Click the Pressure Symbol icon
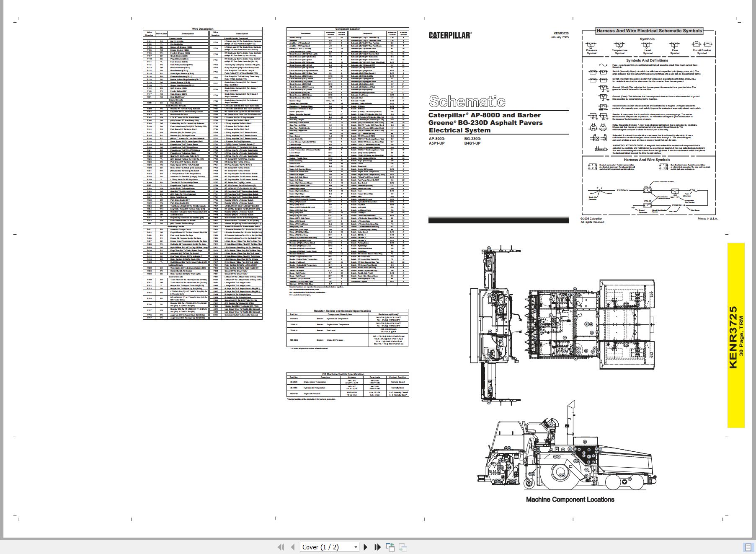756x554 pixels. 591,44
